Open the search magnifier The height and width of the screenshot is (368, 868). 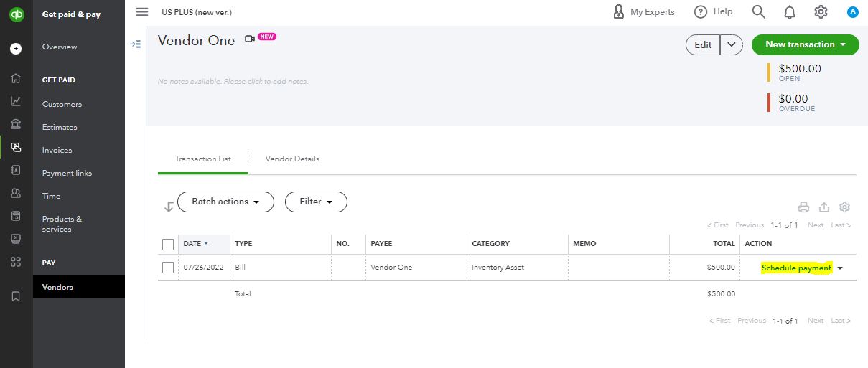[x=758, y=12]
